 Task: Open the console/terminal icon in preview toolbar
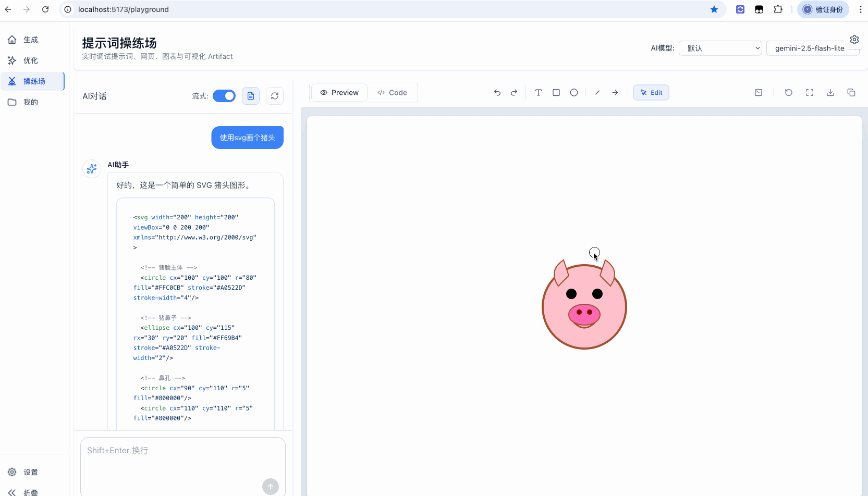tap(759, 93)
